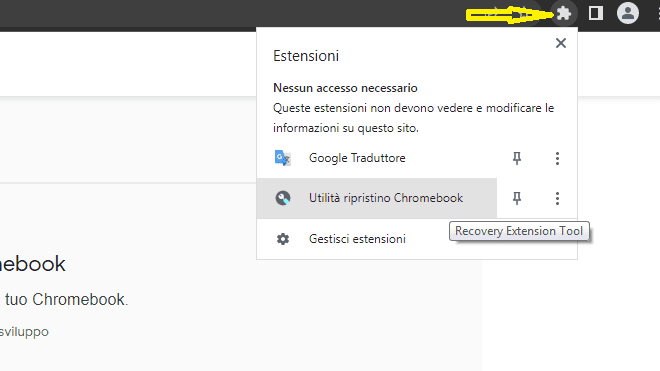Click the Recovery Extension Tool tooltip
This screenshot has height=371, width=660.
pyautogui.click(x=519, y=231)
